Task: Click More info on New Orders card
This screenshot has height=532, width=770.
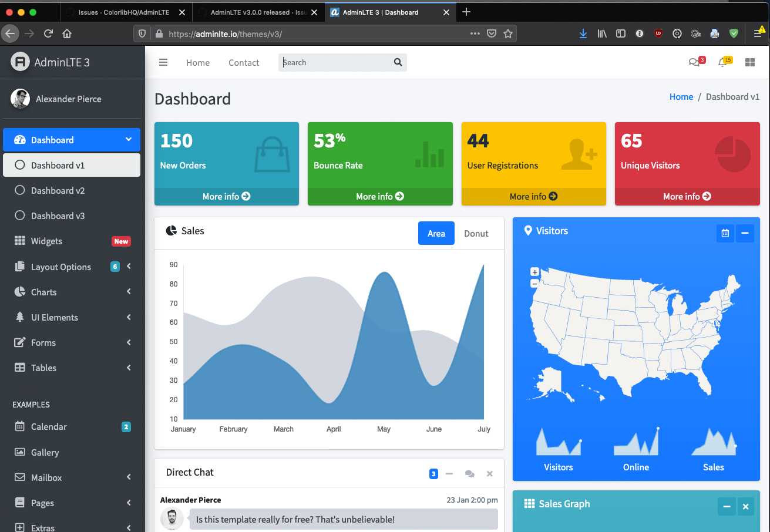Action: [227, 196]
